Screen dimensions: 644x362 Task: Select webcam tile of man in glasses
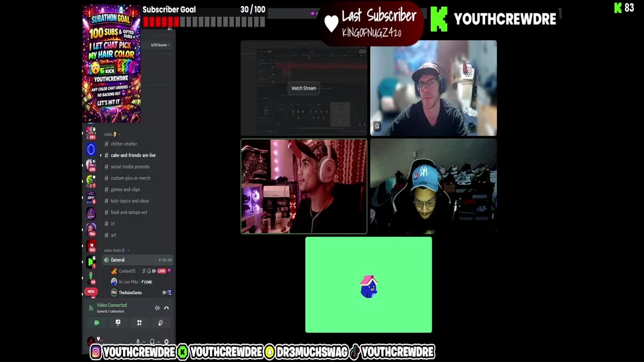pos(433,88)
